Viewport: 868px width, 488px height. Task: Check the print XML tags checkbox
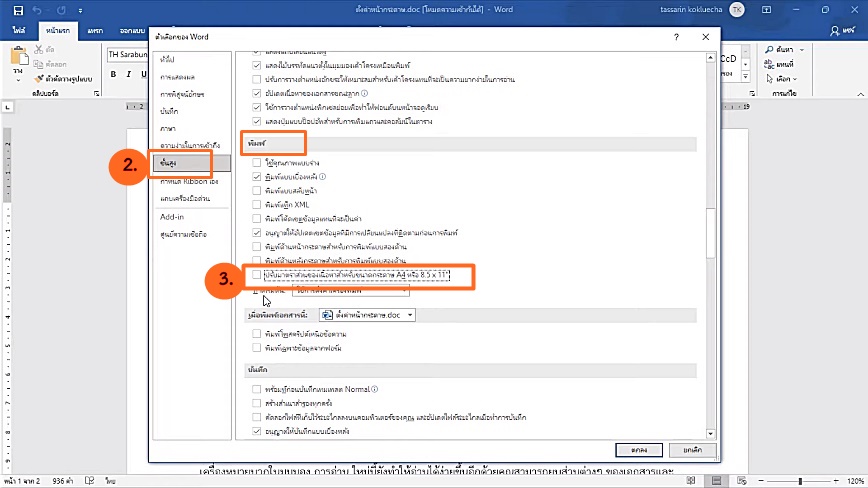pos(256,205)
